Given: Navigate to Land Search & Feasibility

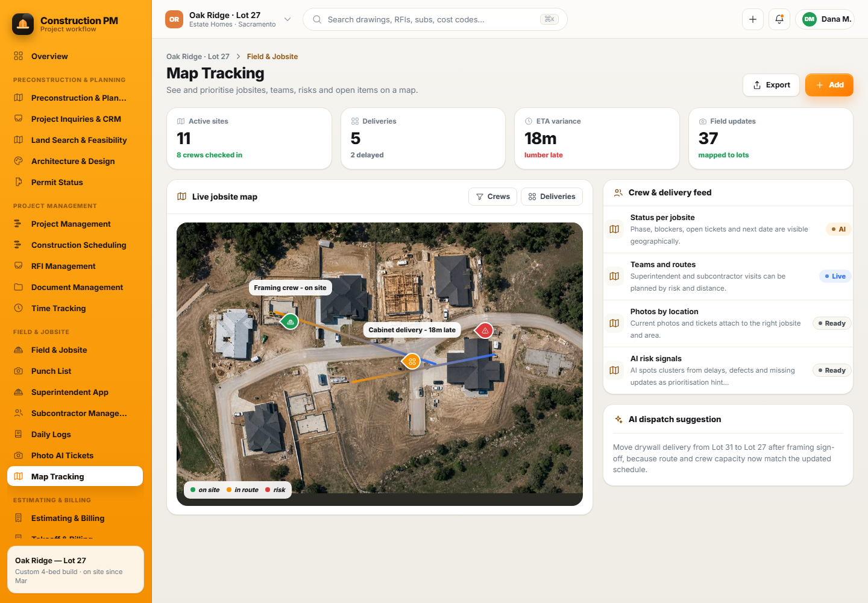Looking at the screenshot, I should [75, 140].
